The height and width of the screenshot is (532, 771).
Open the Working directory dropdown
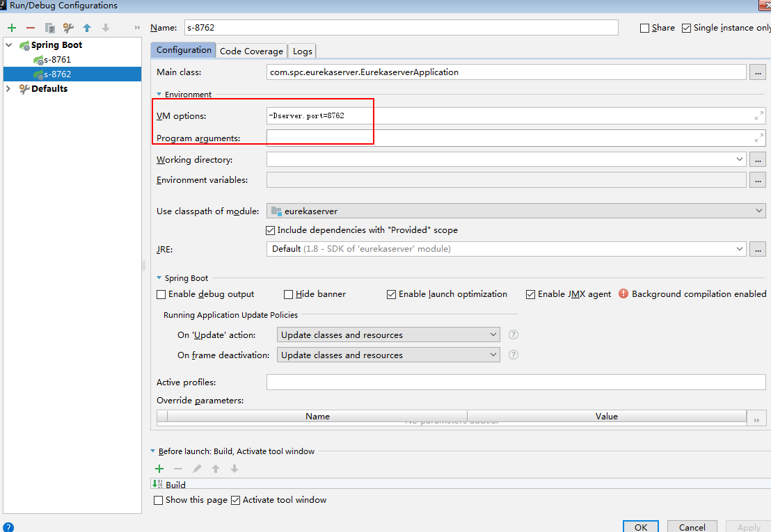[x=740, y=159]
